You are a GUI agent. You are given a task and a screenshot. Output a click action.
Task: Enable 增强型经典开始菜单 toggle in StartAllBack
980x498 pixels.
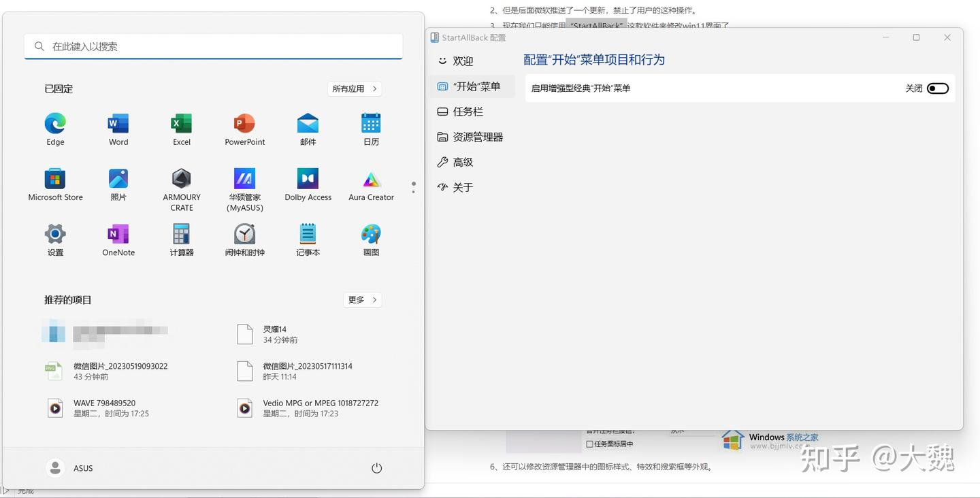click(937, 88)
